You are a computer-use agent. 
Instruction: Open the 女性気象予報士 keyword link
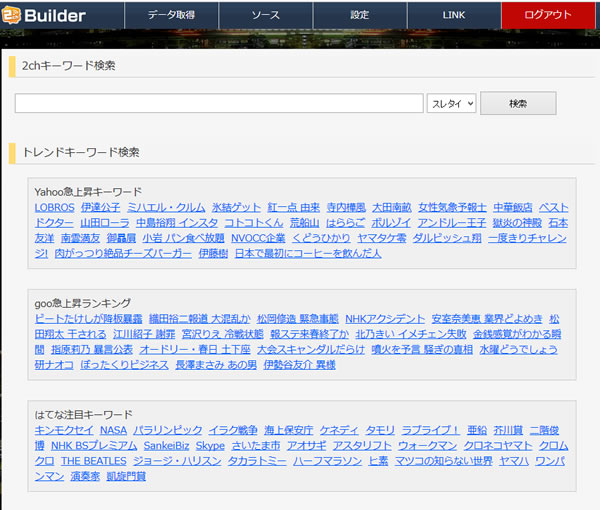pyautogui.click(x=452, y=208)
